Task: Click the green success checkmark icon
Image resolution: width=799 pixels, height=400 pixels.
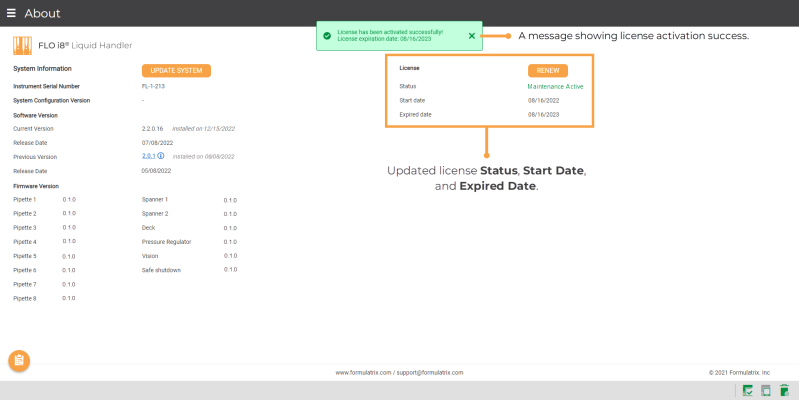Action: (327, 35)
